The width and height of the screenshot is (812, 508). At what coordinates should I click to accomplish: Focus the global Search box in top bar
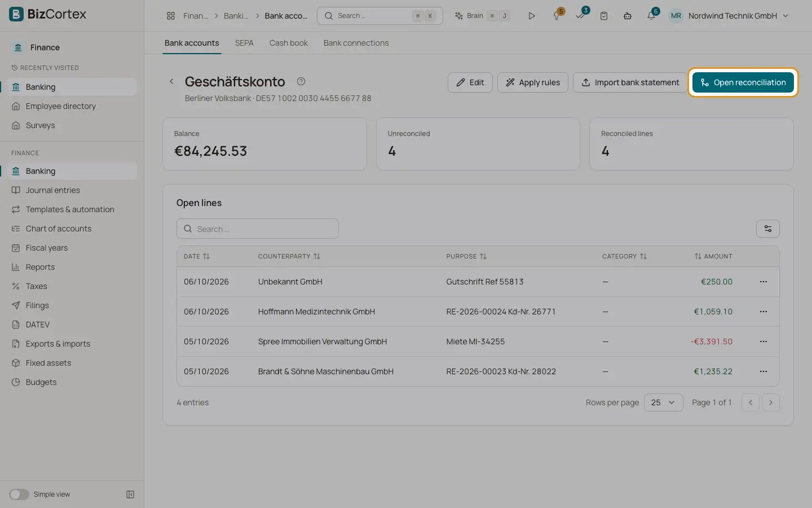click(380, 16)
